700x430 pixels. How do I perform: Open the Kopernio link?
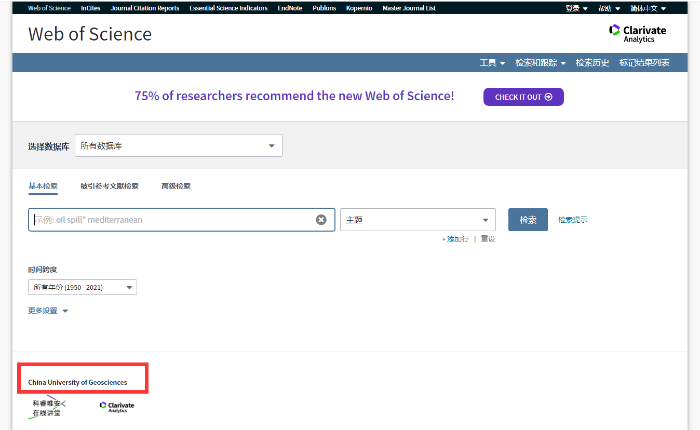(359, 8)
